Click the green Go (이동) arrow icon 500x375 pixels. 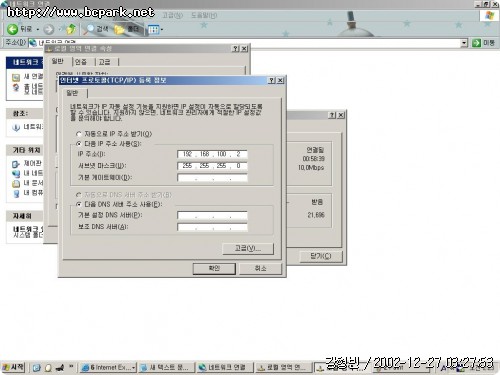click(476, 43)
